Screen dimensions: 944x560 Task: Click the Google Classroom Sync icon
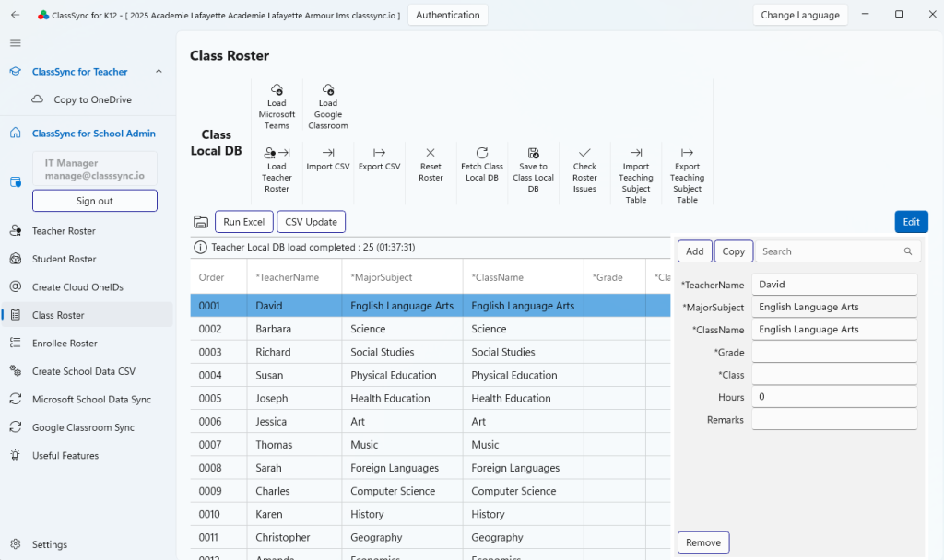pyautogui.click(x=16, y=427)
